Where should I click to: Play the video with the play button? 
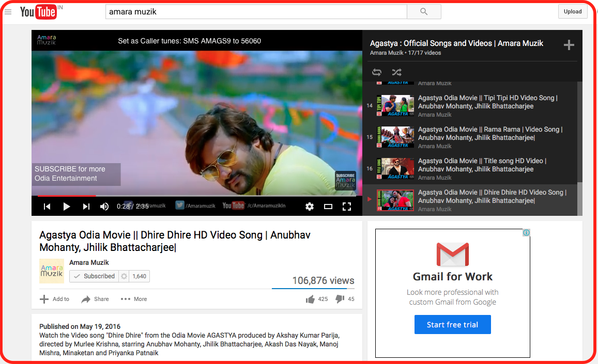coord(67,207)
